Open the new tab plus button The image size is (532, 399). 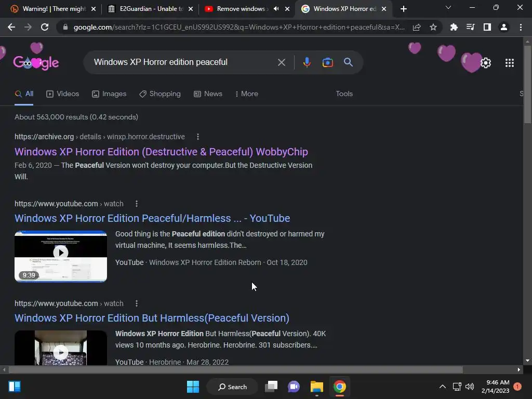coord(403,9)
